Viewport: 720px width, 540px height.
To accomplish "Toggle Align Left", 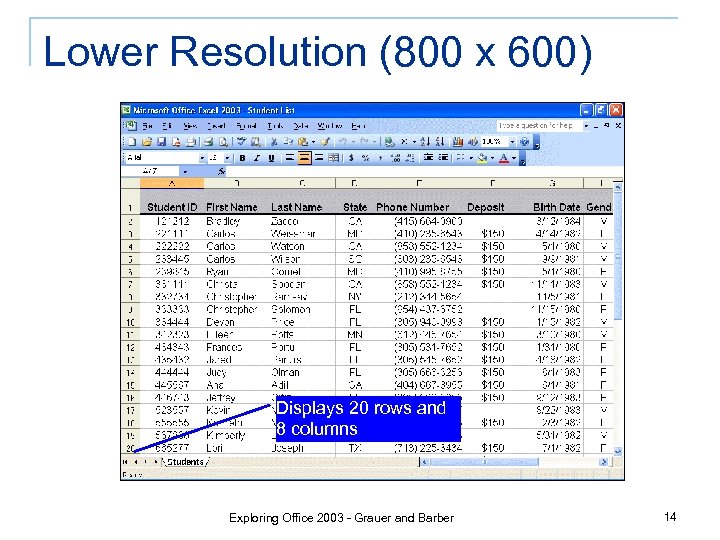I will [290, 158].
